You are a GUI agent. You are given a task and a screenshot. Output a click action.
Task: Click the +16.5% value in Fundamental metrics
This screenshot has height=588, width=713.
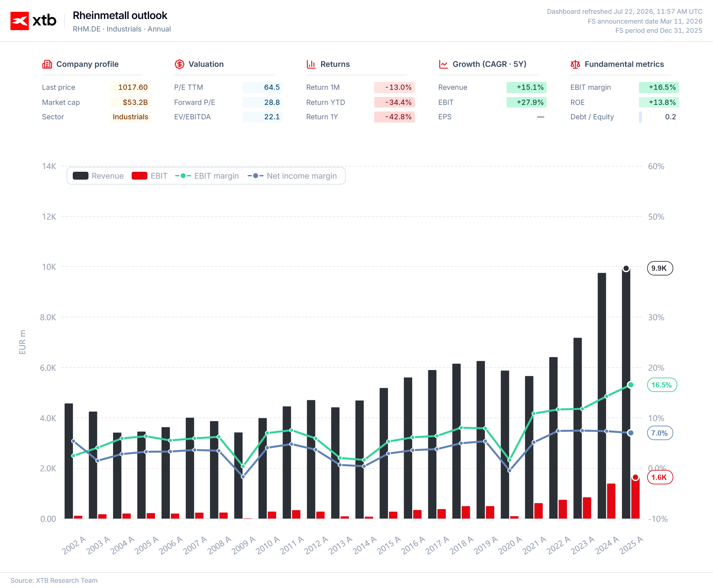(x=659, y=88)
